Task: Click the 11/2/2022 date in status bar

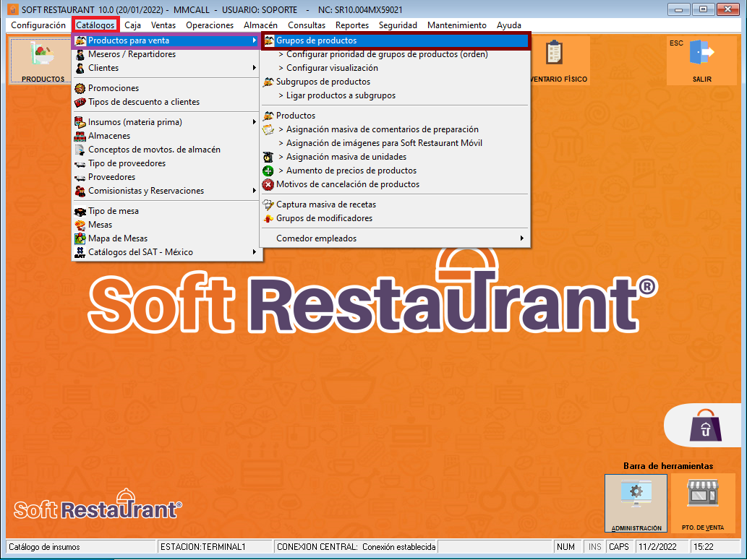Action: tap(657, 547)
